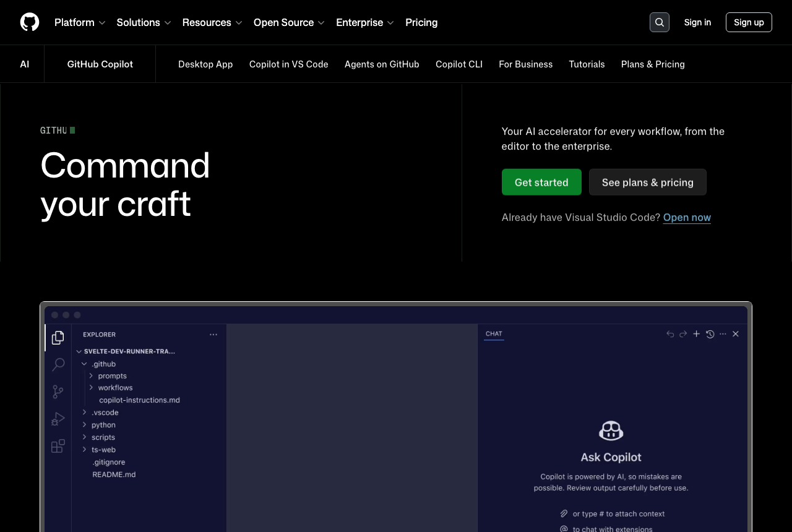Expand the prompts folder in tree
This screenshot has width=792, height=532.
(108, 375)
